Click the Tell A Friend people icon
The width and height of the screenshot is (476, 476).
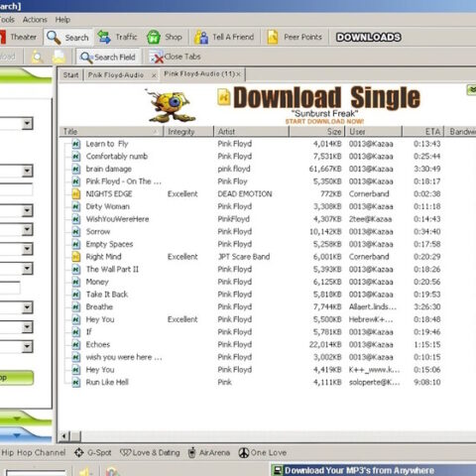pos(201,37)
